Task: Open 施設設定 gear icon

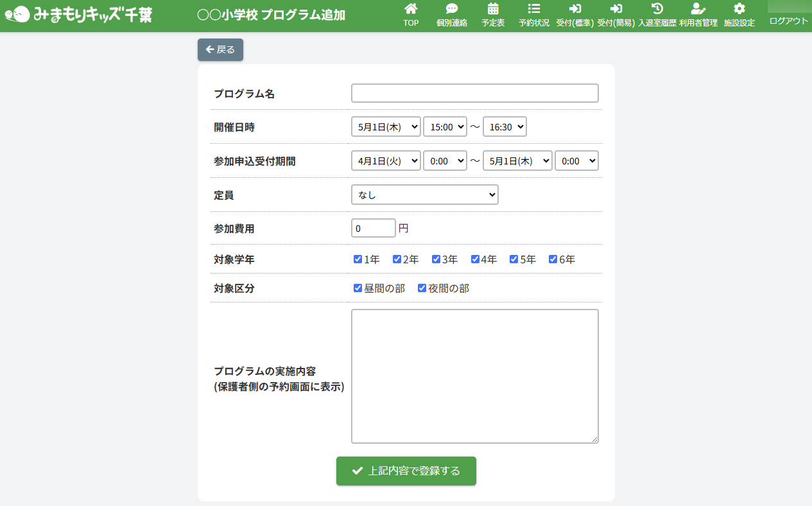Action: coord(739,9)
